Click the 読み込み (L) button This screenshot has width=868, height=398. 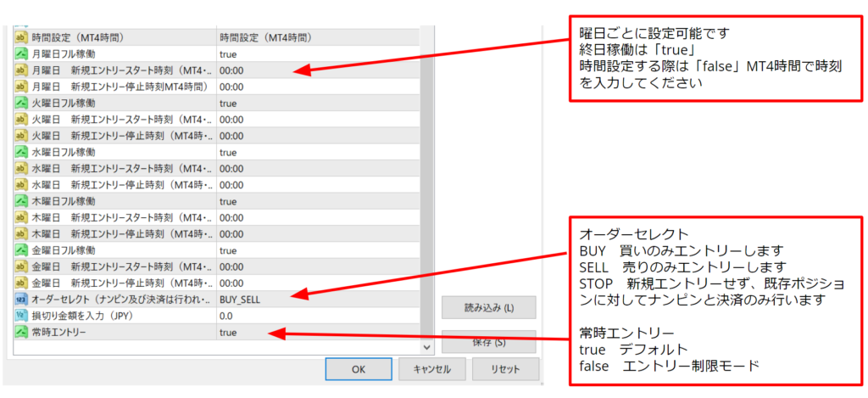point(488,307)
